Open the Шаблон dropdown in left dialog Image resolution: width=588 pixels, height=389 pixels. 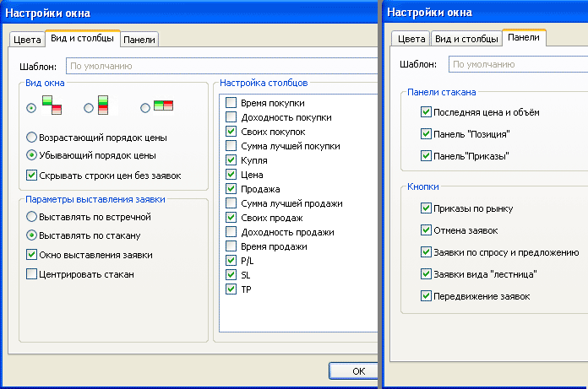(220, 65)
